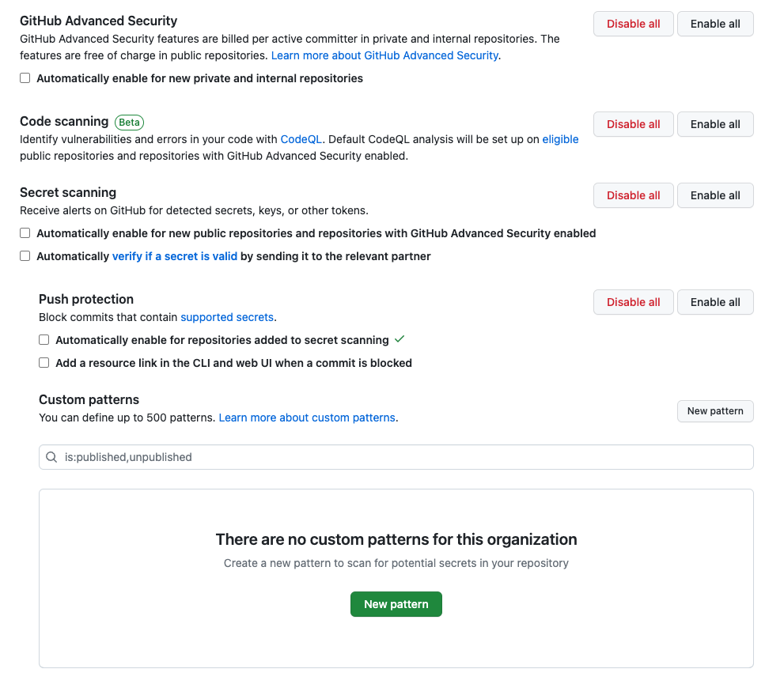Viewport: 784px width, 684px height.
Task: Disable all for Push protection
Action: point(633,302)
